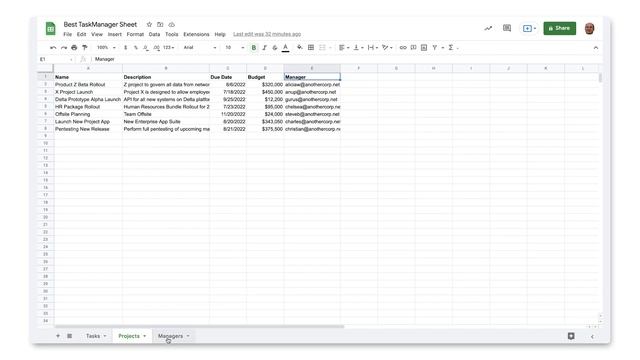Open text rotation options
The width and height of the screenshot is (640, 360).
pos(387,48)
